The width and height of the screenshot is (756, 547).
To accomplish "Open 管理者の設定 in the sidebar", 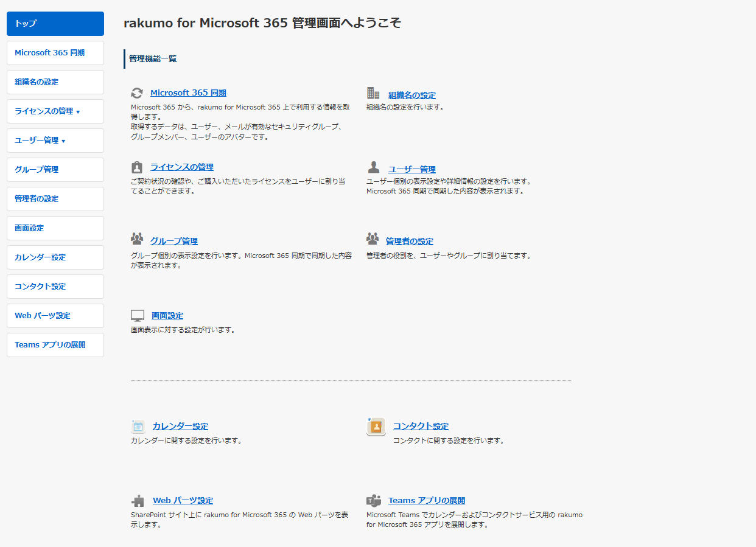I will pyautogui.click(x=55, y=199).
